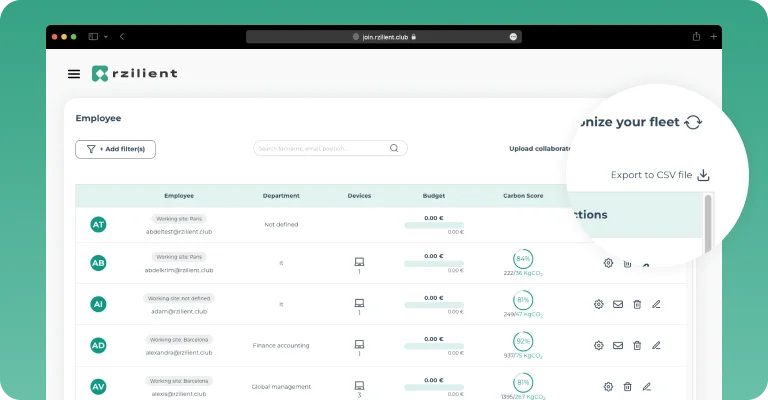Image resolution: width=768 pixels, height=400 pixels.
Task: Click envelope icon in alexandra row
Action: 618,345
